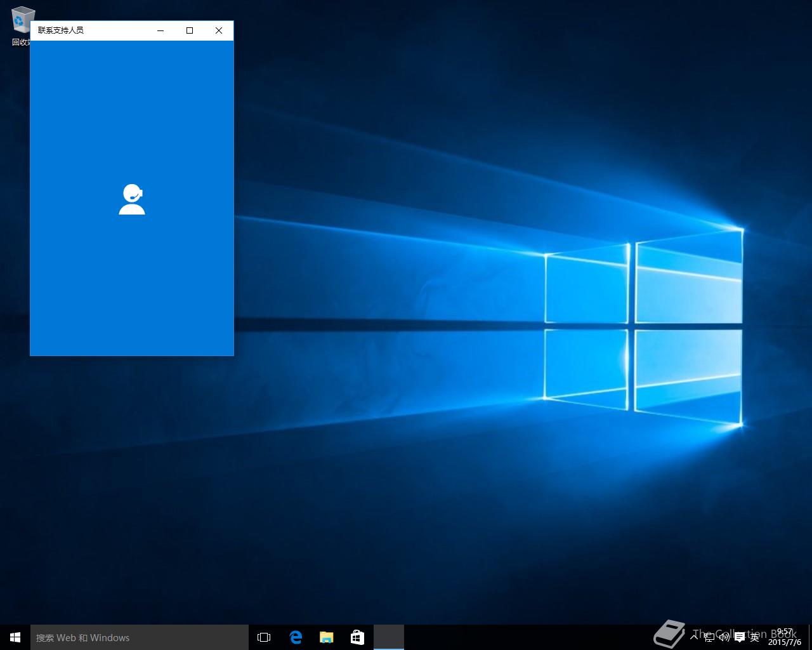Launch Microsoft Edge from the taskbar
Image resolution: width=812 pixels, height=650 pixels.
pyautogui.click(x=295, y=637)
